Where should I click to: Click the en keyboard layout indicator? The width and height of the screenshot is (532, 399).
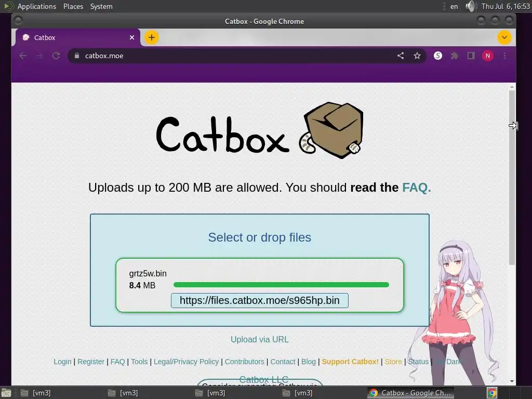pos(454,6)
